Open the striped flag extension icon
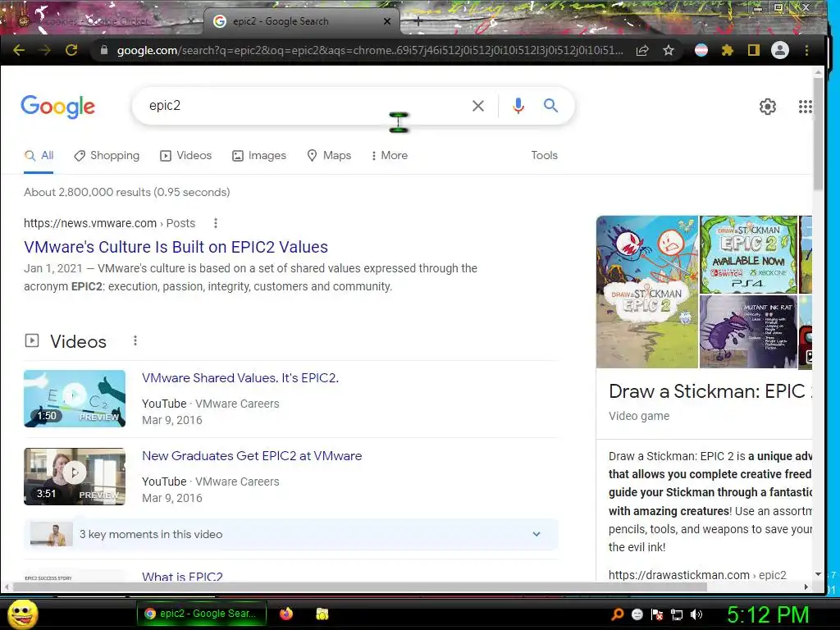The image size is (840, 630). [x=701, y=50]
